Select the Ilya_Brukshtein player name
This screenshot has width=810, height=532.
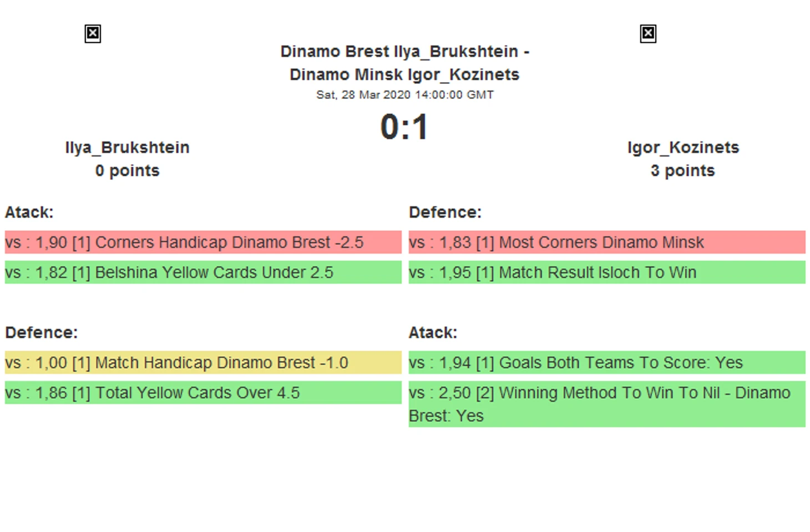coord(127,148)
